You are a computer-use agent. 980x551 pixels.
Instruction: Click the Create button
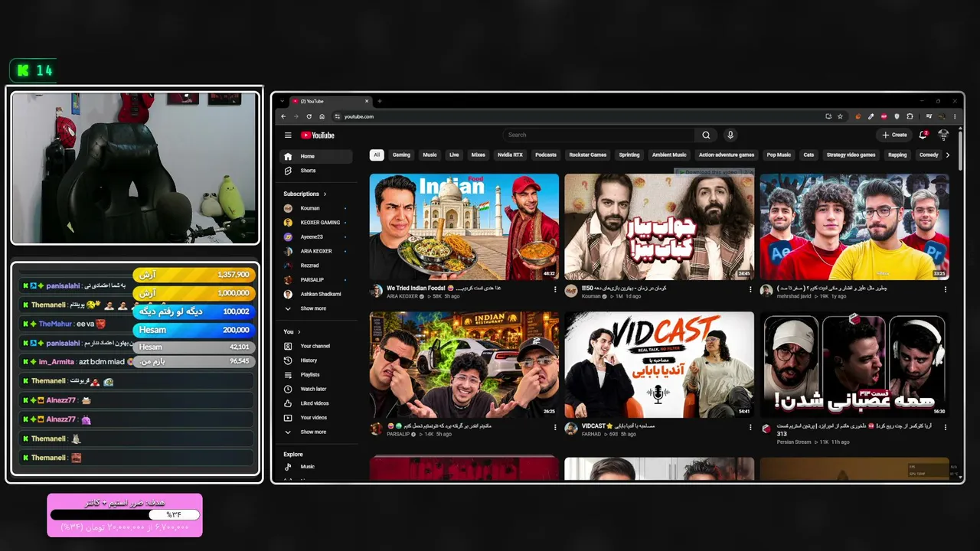pyautogui.click(x=894, y=135)
